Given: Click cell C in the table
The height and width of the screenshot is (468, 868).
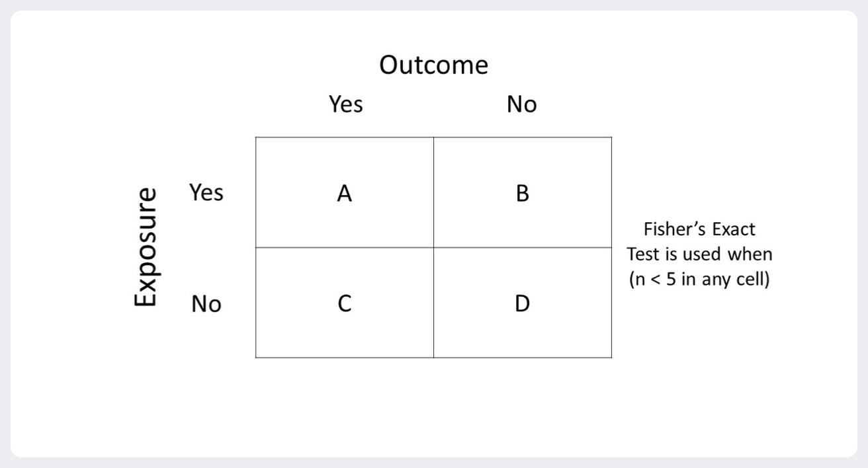Looking at the screenshot, I should (344, 304).
